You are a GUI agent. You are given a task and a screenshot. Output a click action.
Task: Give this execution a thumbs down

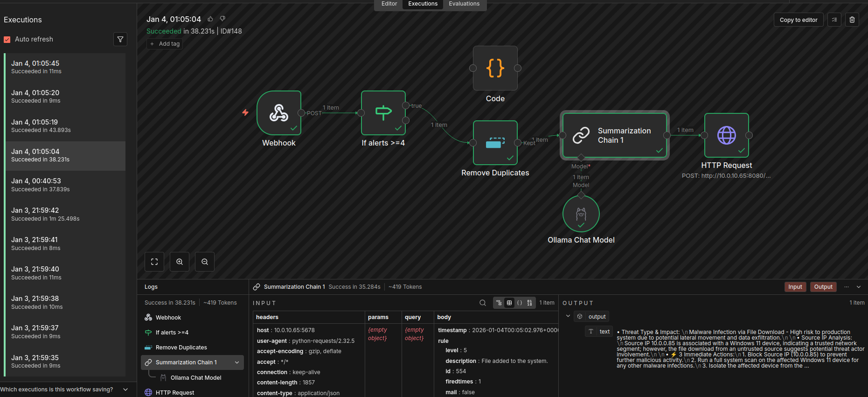[x=222, y=19]
